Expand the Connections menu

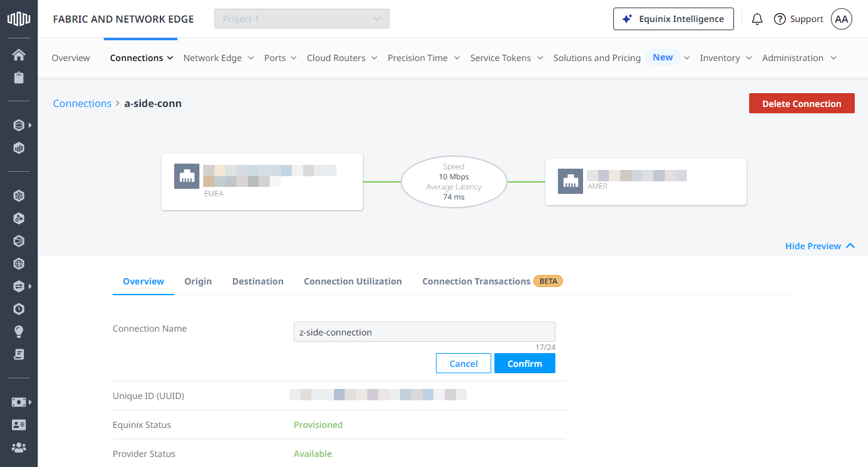point(142,58)
